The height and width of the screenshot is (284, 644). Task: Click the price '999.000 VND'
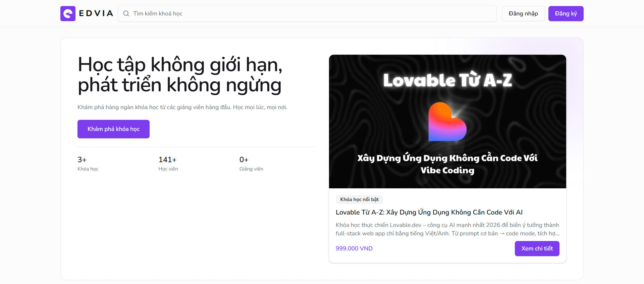(354, 248)
